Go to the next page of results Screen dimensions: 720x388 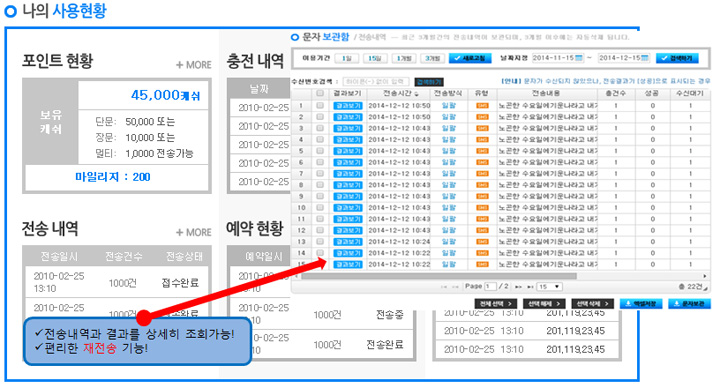click(518, 287)
